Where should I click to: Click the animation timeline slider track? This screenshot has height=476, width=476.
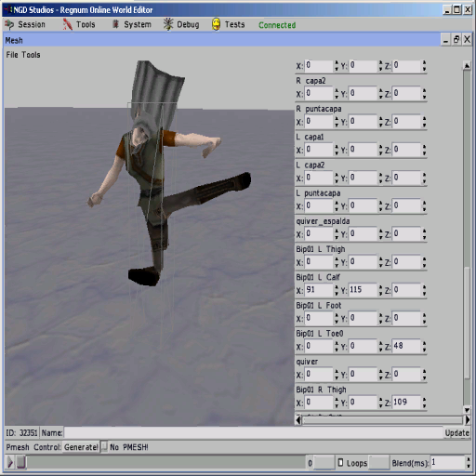[x=165, y=462]
